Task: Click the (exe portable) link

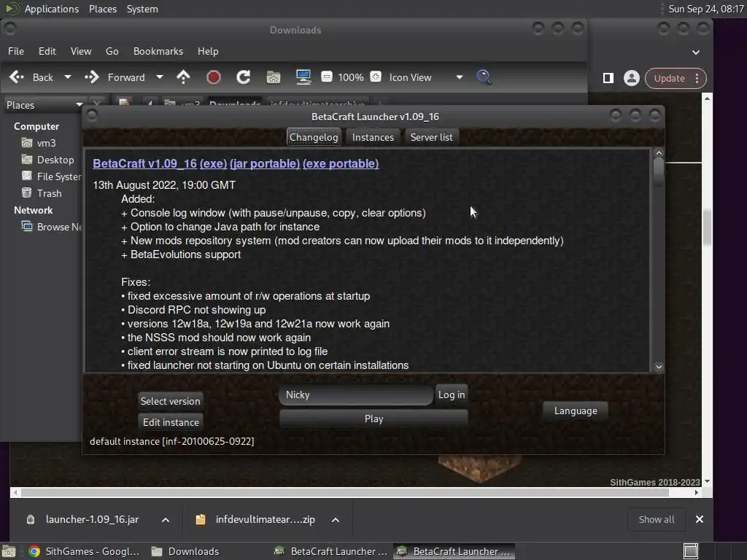Action: coord(341,163)
